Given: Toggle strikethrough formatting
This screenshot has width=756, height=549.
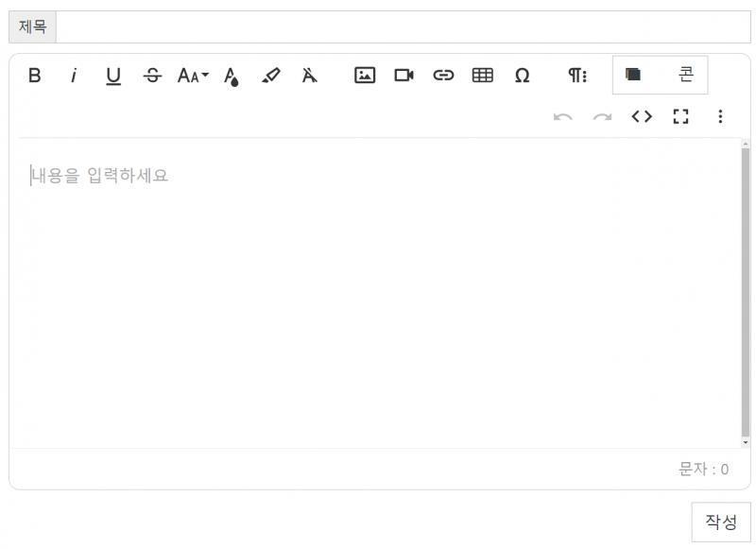Looking at the screenshot, I should 152,76.
